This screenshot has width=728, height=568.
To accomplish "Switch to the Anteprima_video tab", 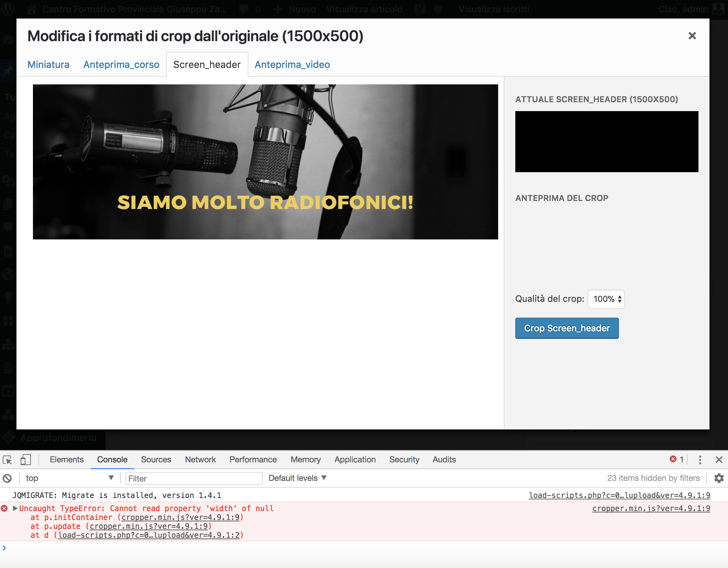I will tap(292, 64).
